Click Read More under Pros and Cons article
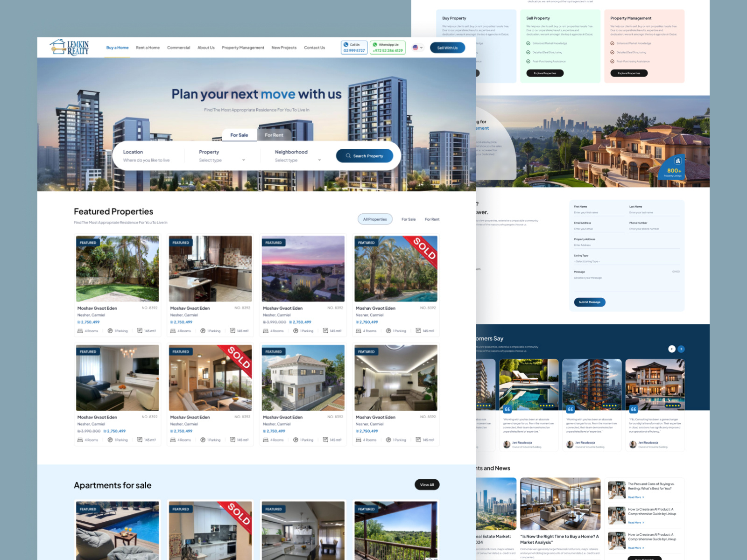Image resolution: width=747 pixels, height=560 pixels. click(636, 497)
